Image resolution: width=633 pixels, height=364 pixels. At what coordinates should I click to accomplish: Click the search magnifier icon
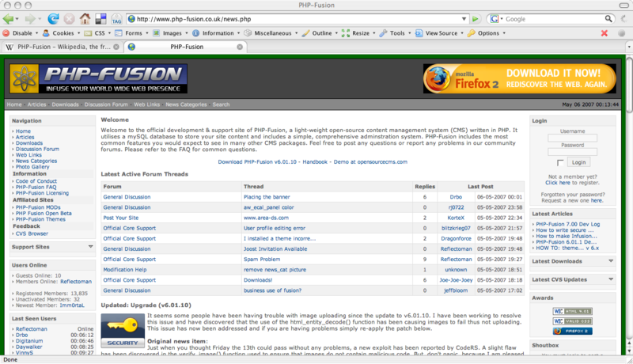(x=608, y=18)
